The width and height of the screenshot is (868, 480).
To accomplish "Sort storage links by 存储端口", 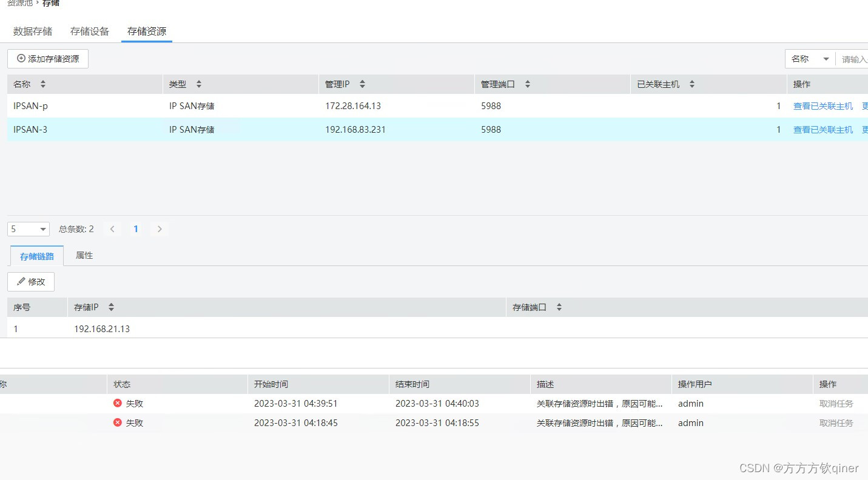I will pos(559,307).
